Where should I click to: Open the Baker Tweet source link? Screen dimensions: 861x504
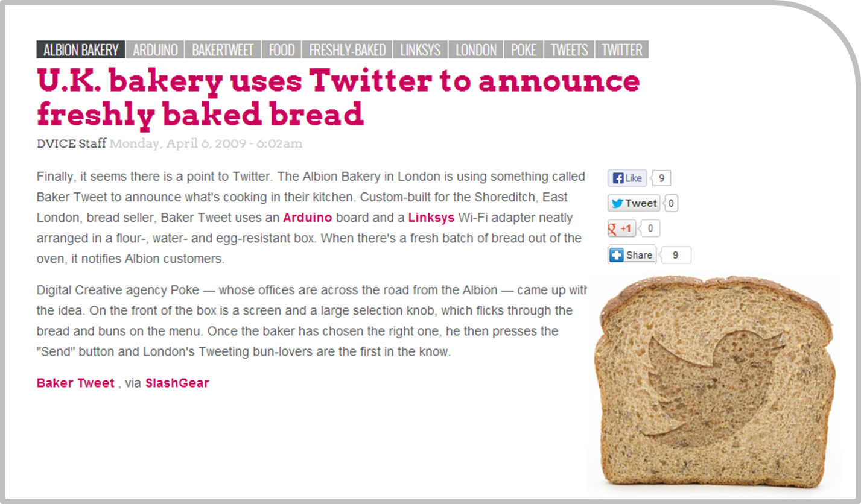point(75,383)
